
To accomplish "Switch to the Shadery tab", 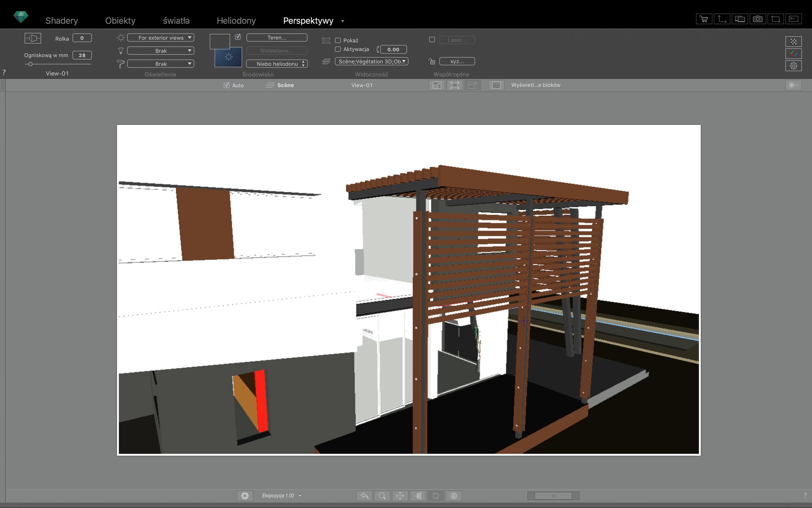I will pyautogui.click(x=62, y=20).
